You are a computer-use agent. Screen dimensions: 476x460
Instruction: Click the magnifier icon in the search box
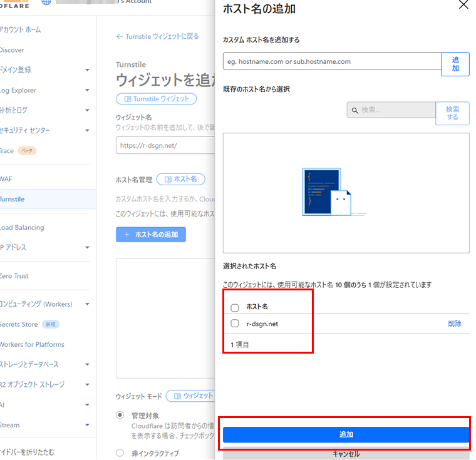(354, 110)
